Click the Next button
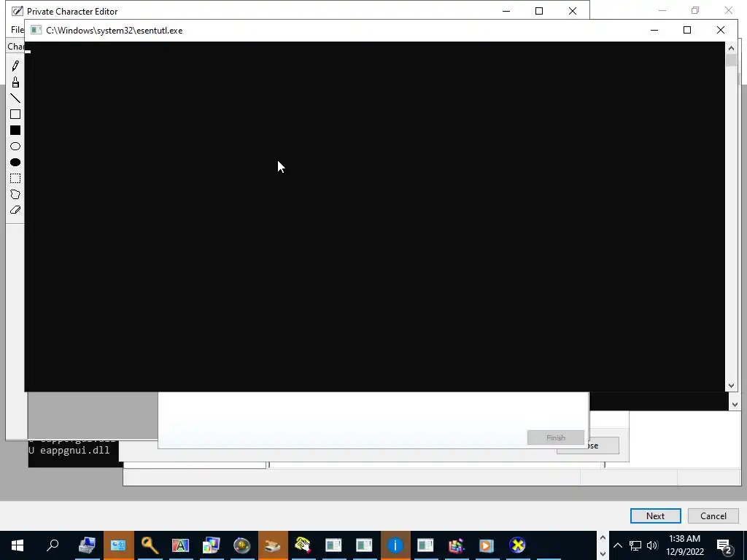Image resolution: width=747 pixels, height=560 pixels. click(656, 516)
